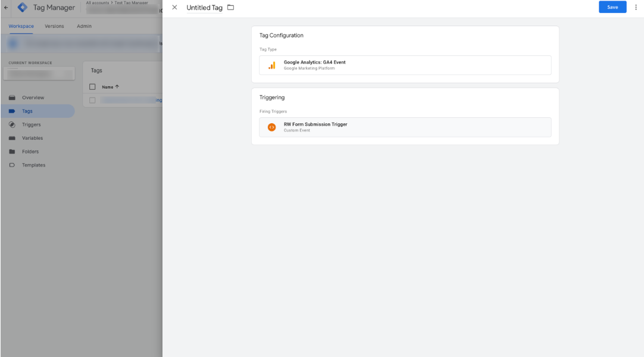
Task: Open Variables in the sidebar
Action: pos(32,138)
